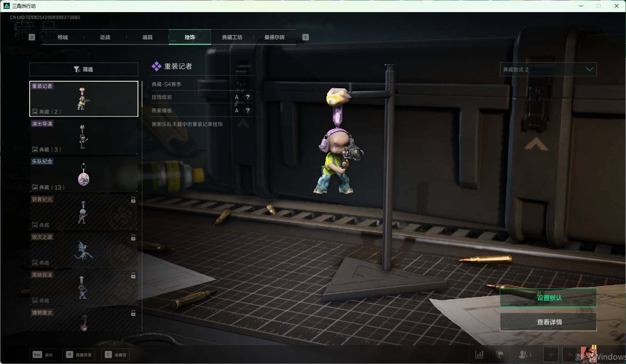Image resolution: width=626 pixels, height=364 pixels.
Task: Open 查看详情 details button
Action: click(548, 322)
